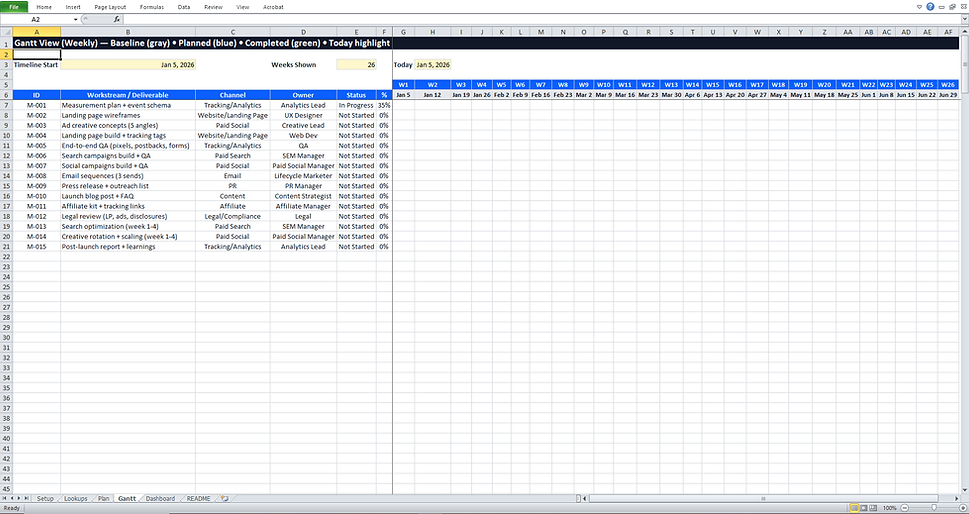Viewport: 969px width, 514px height.
Task: Select 'Press release + outreach list' cell
Action: [128, 186]
